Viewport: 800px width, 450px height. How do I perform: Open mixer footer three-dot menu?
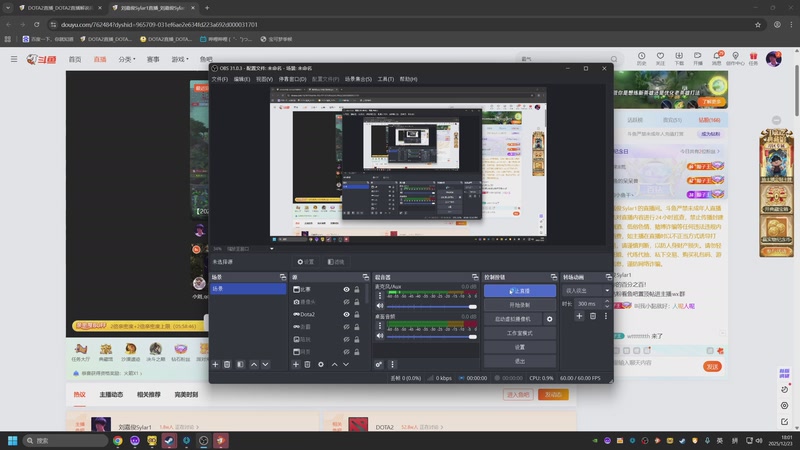point(392,364)
